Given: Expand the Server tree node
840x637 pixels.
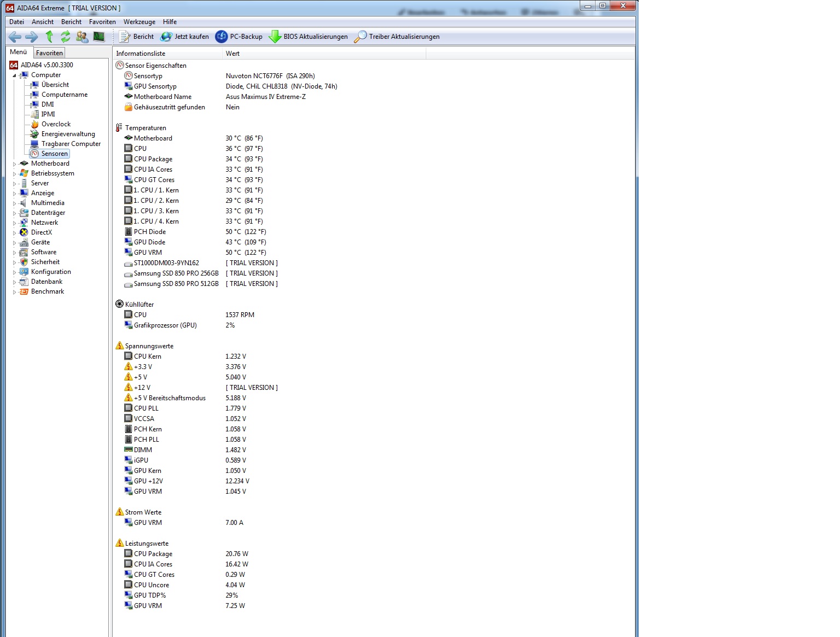Looking at the screenshot, I should click(x=15, y=183).
